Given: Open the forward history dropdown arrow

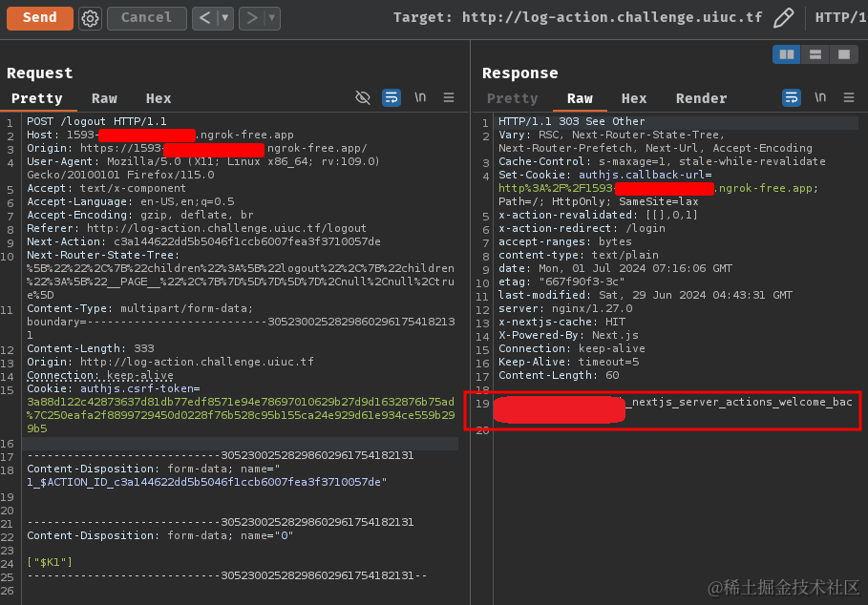Looking at the screenshot, I should (272, 18).
